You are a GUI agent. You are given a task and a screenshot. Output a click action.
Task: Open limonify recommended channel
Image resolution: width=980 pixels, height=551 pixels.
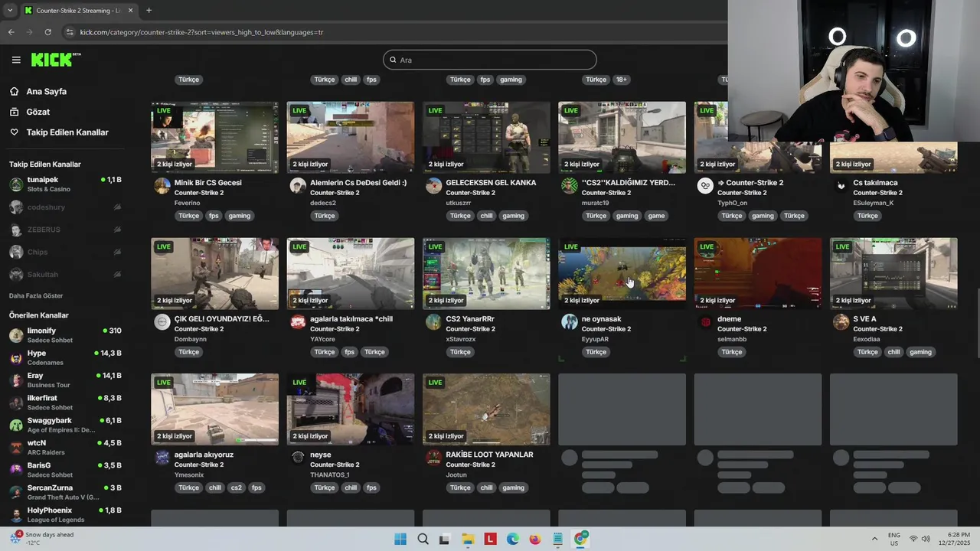(x=65, y=335)
